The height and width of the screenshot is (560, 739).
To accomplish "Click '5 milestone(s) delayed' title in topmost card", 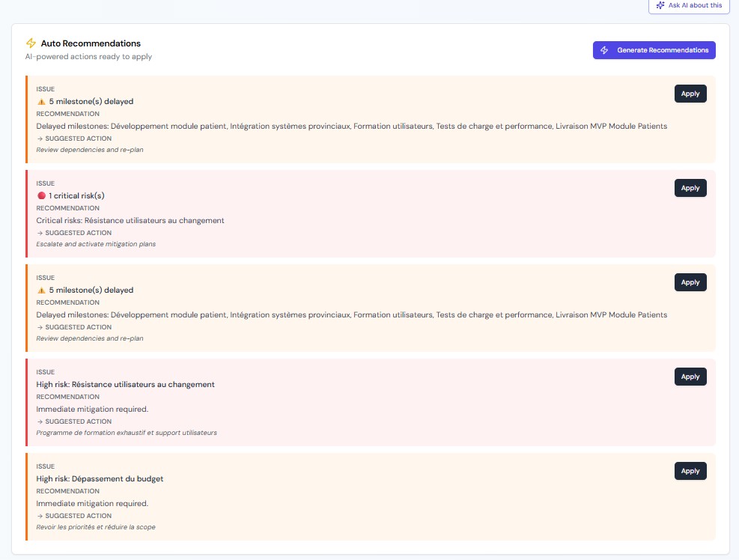I will pyautogui.click(x=91, y=101).
